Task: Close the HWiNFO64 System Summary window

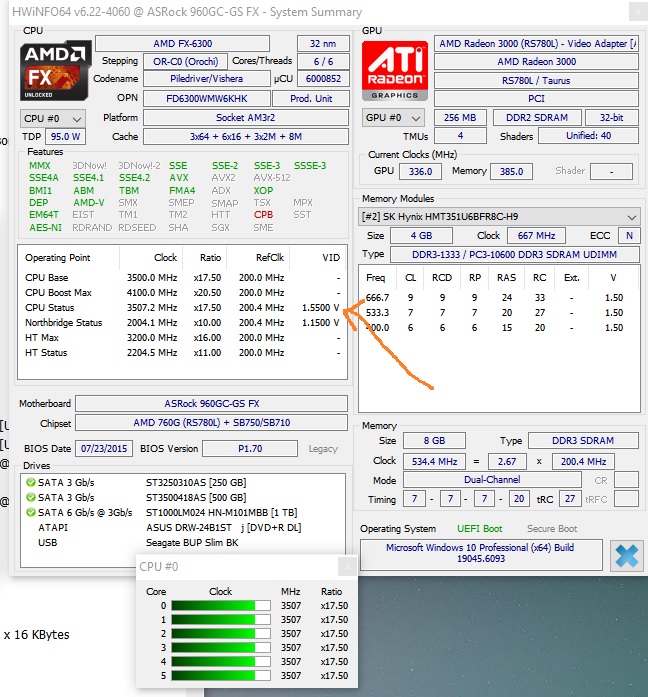Action: pos(638,12)
